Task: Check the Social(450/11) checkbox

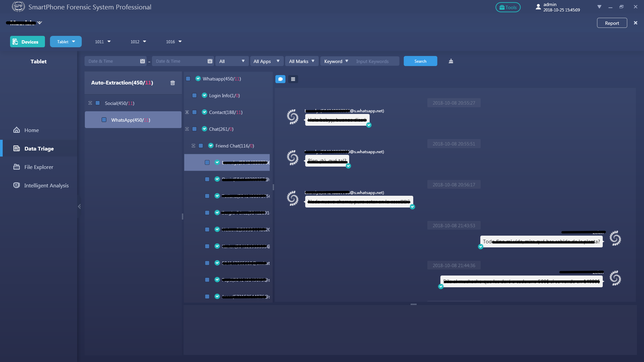Action: tap(98, 103)
